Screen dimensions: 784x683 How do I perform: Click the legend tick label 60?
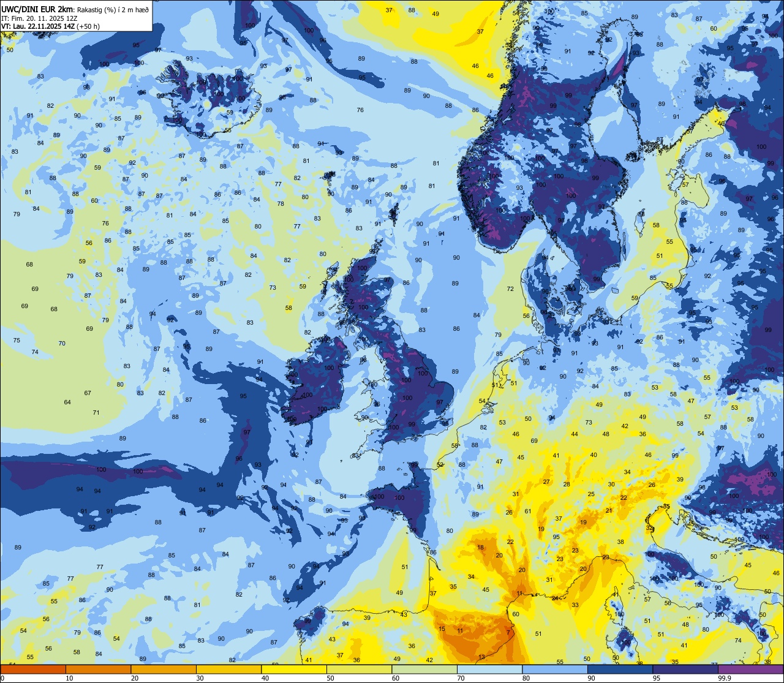[x=396, y=678]
